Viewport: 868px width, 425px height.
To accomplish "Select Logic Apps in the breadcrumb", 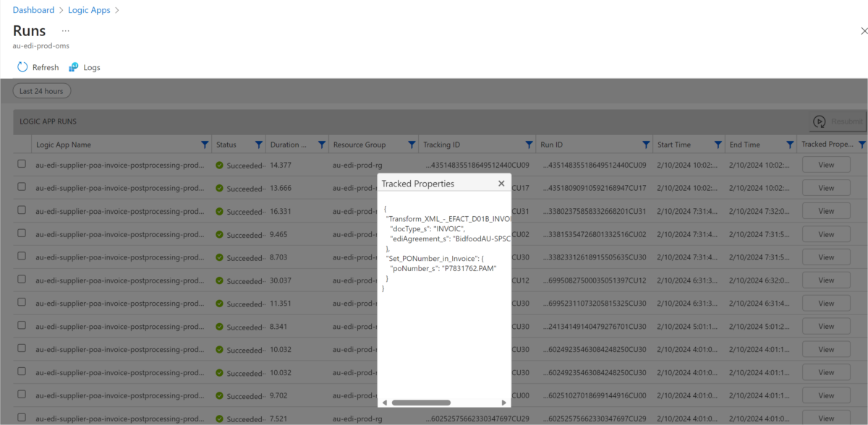I will pos(89,9).
